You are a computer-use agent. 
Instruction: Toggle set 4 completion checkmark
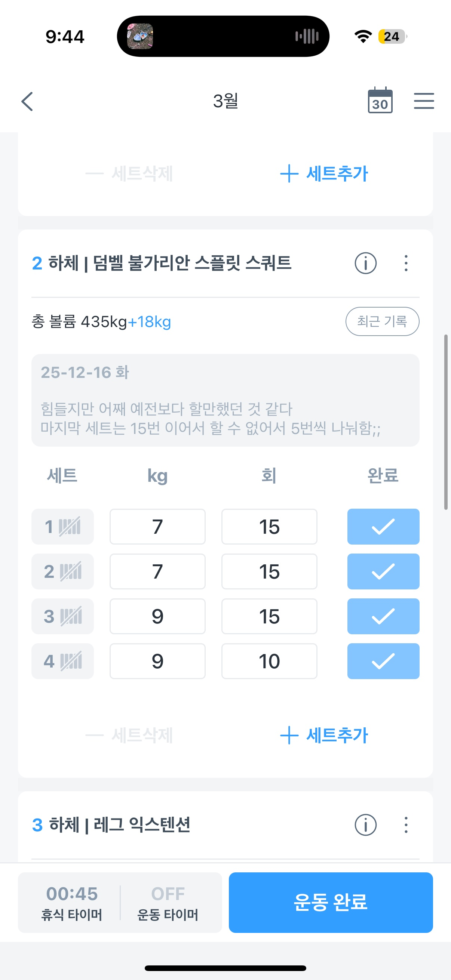point(383,661)
